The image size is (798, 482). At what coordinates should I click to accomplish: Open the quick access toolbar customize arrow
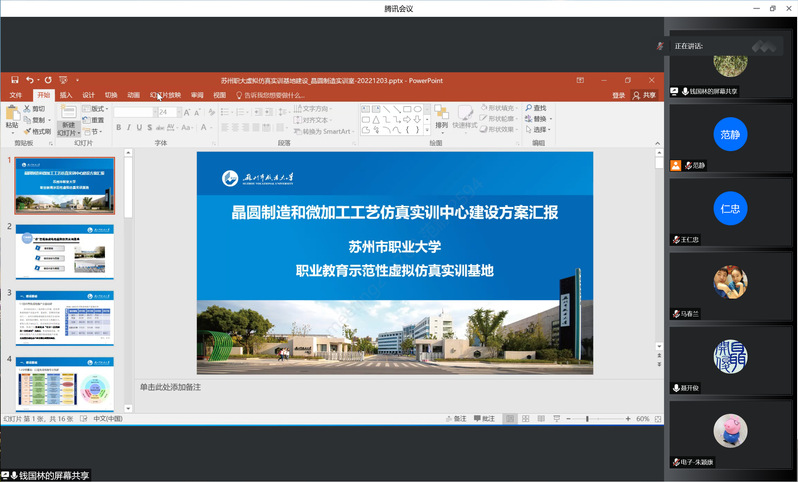coord(77,80)
